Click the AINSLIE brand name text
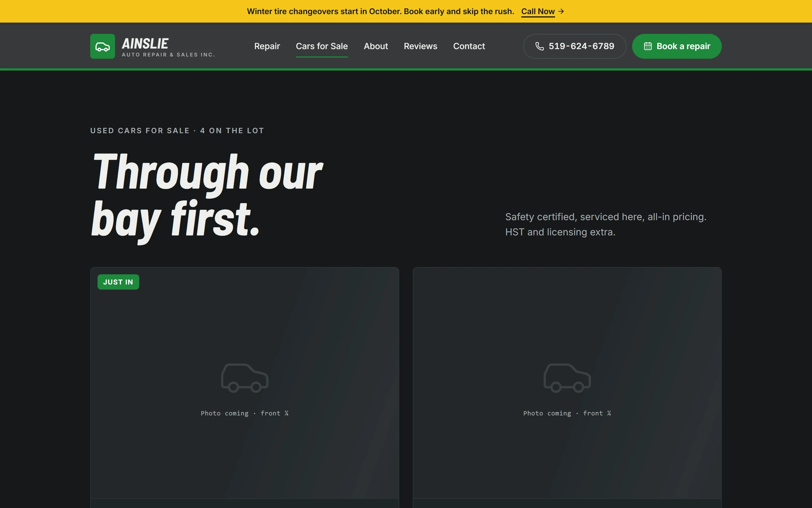 [x=145, y=44]
